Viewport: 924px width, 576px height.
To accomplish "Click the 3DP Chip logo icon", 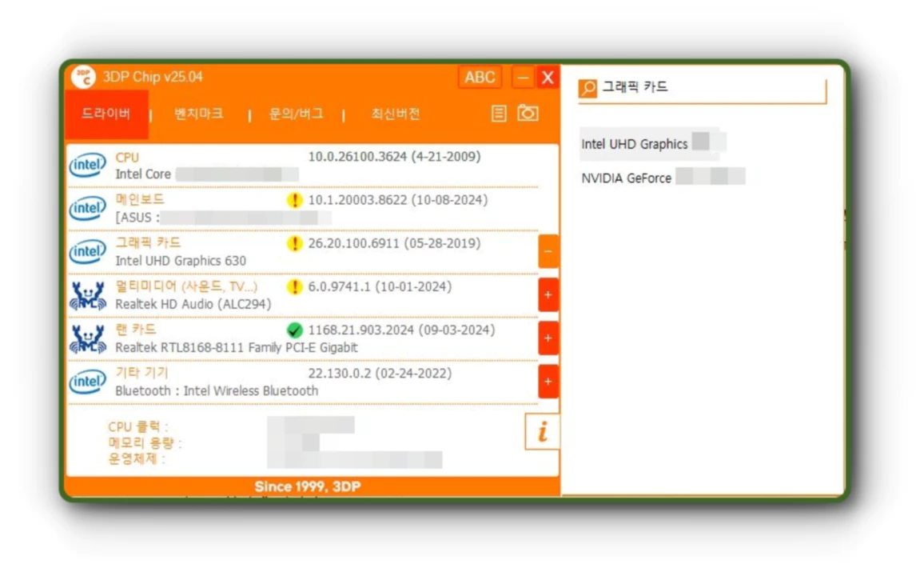I will click(x=83, y=78).
